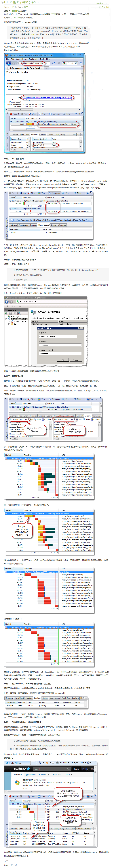The image size is (114, 868).
Task: Click browse ellipsis button beside Export to path
Action: coord(80,336)
